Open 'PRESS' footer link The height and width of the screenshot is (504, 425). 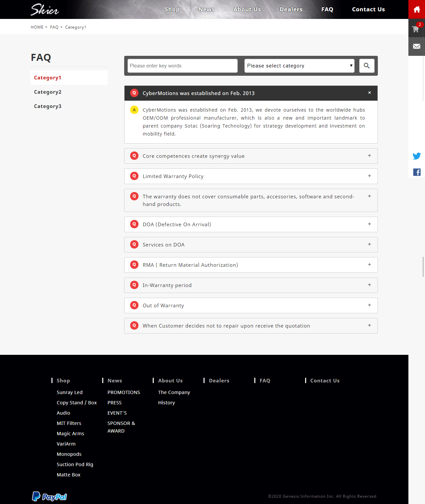115,402
